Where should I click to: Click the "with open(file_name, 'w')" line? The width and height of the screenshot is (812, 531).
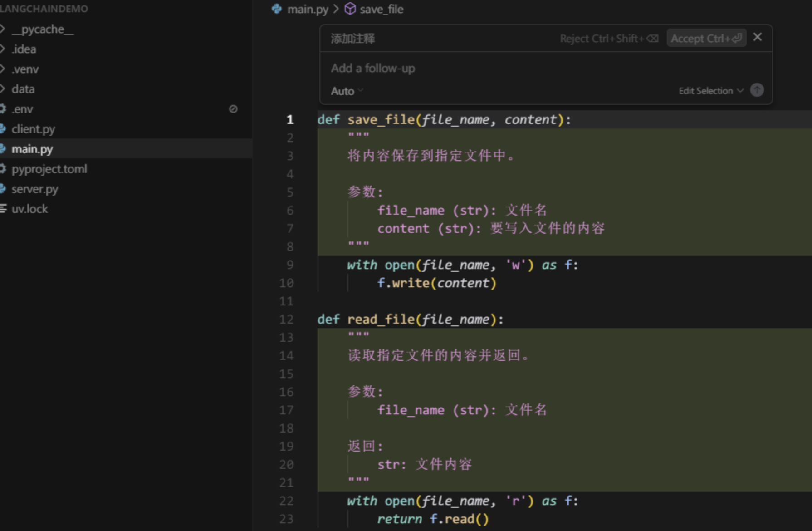[x=463, y=265]
